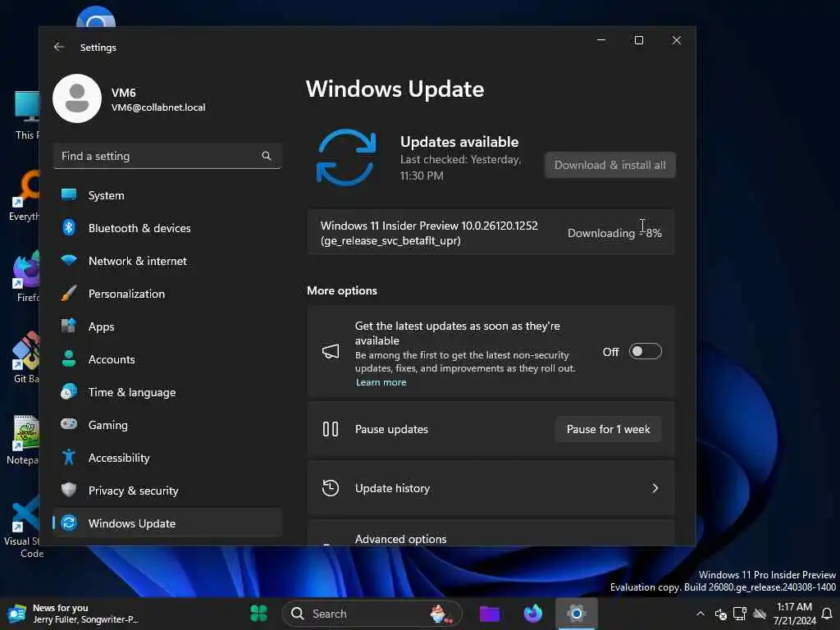This screenshot has width=840, height=630.
Task: Select Gaming category in sidebar
Action: pos(167,425)
